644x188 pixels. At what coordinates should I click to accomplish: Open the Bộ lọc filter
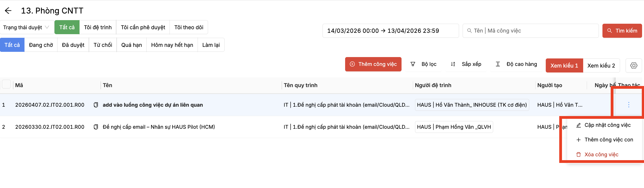pos(424,64)
